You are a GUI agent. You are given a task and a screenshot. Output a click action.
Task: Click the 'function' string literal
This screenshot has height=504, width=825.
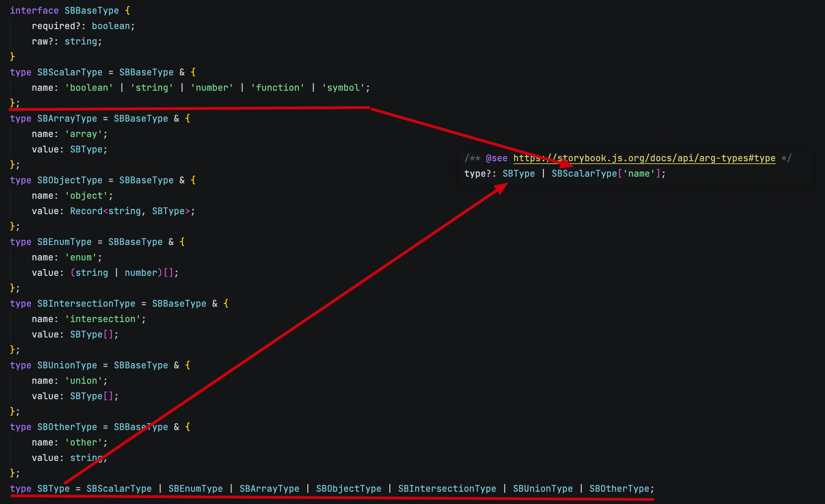pos(278,88)
